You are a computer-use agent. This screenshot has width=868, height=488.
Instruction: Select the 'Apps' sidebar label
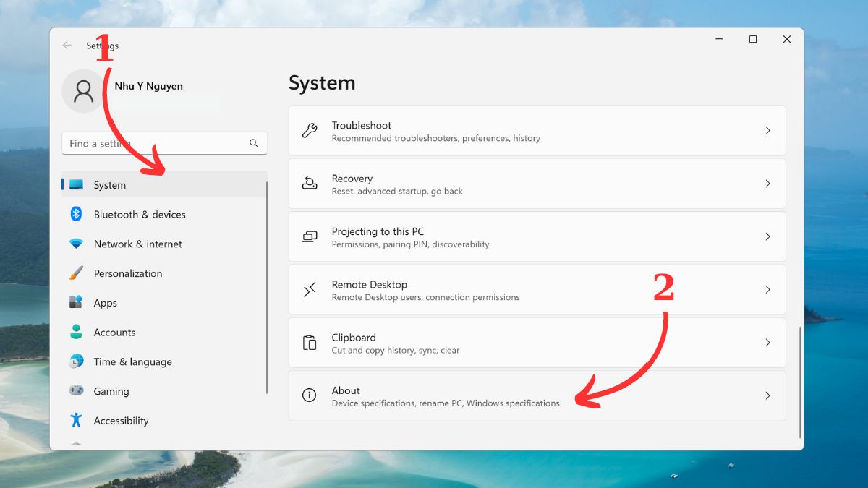106,304
